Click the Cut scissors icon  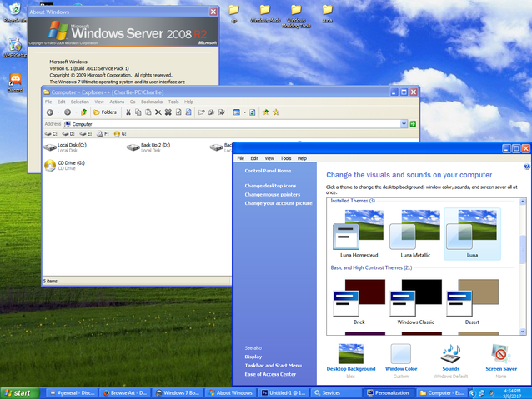(128, 112)
